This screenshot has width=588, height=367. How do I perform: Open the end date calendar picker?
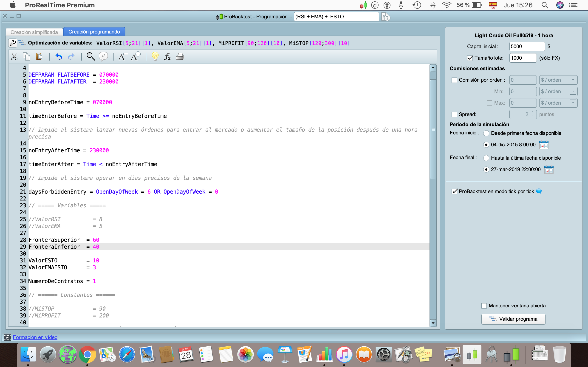tap(549, 170)
